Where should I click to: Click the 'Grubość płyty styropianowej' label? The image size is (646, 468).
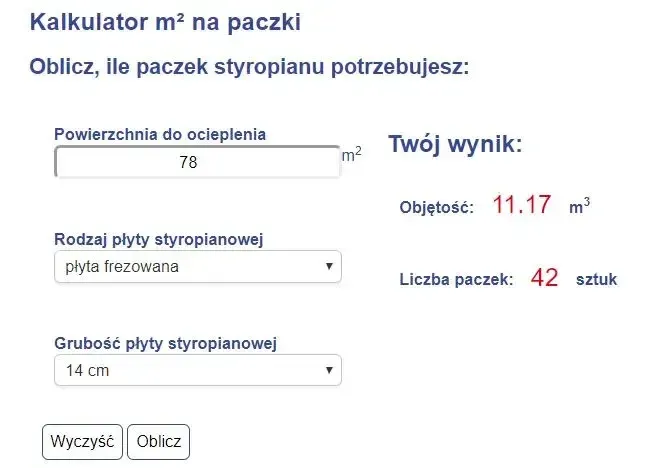pyautogui.click(x=165, y=344)
